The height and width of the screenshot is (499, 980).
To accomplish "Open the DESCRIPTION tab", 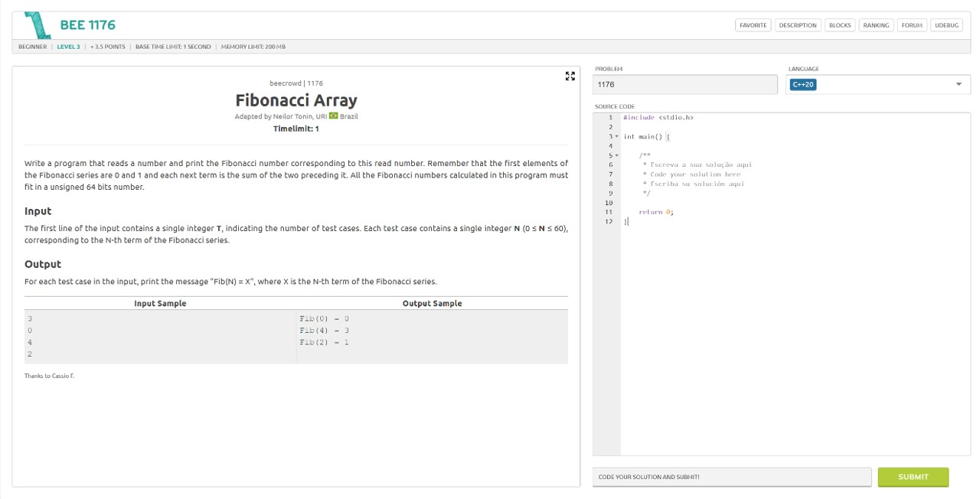I will coord(798,25).
